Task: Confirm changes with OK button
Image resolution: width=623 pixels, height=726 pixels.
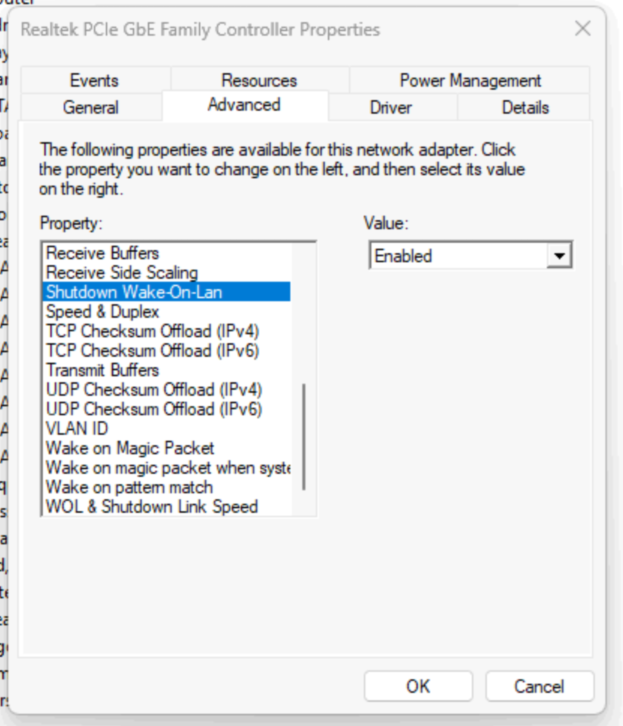Action: (x=418, y=686)
